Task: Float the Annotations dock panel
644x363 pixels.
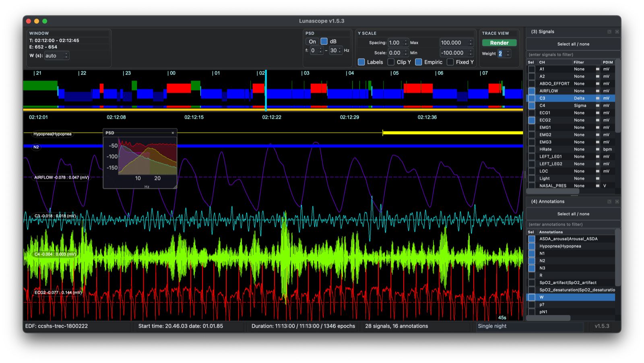Action: click(609, 202)
